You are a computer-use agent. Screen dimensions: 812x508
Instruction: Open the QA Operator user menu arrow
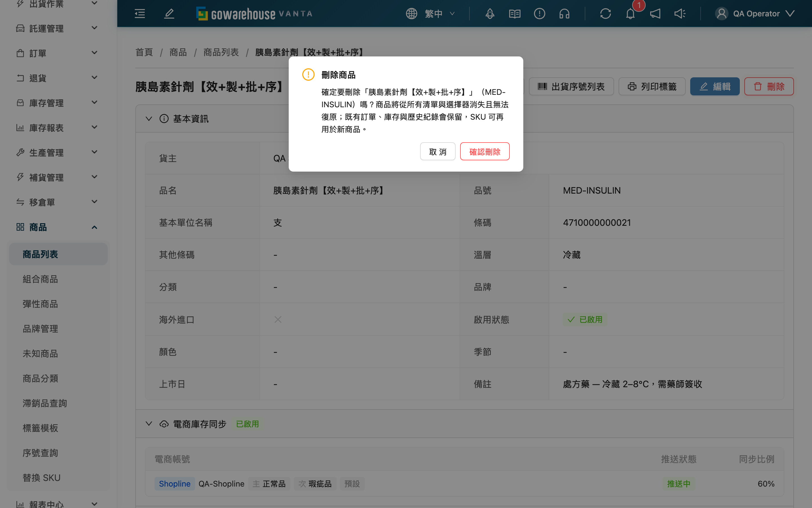coord(790,14)
